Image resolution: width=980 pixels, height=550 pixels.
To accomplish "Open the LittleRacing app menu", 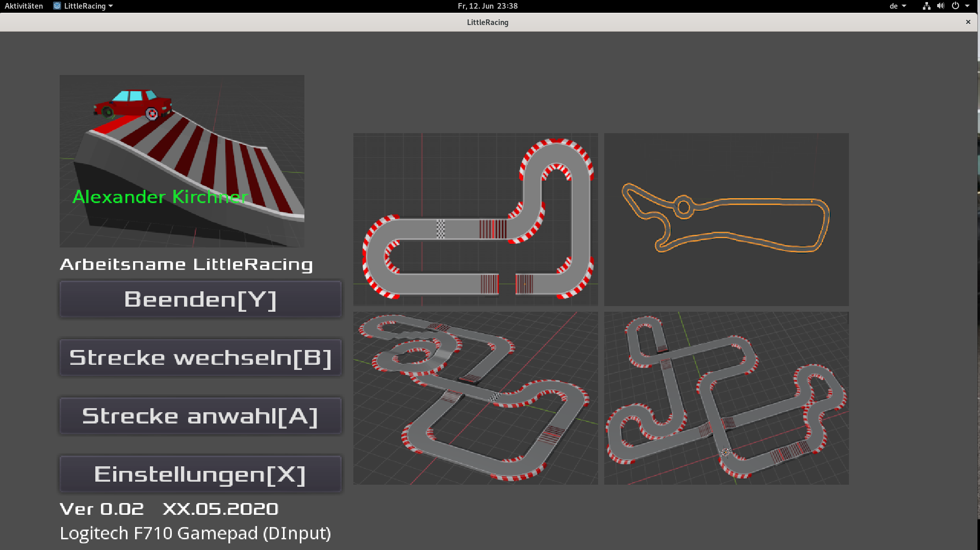I will pos(85,6).
